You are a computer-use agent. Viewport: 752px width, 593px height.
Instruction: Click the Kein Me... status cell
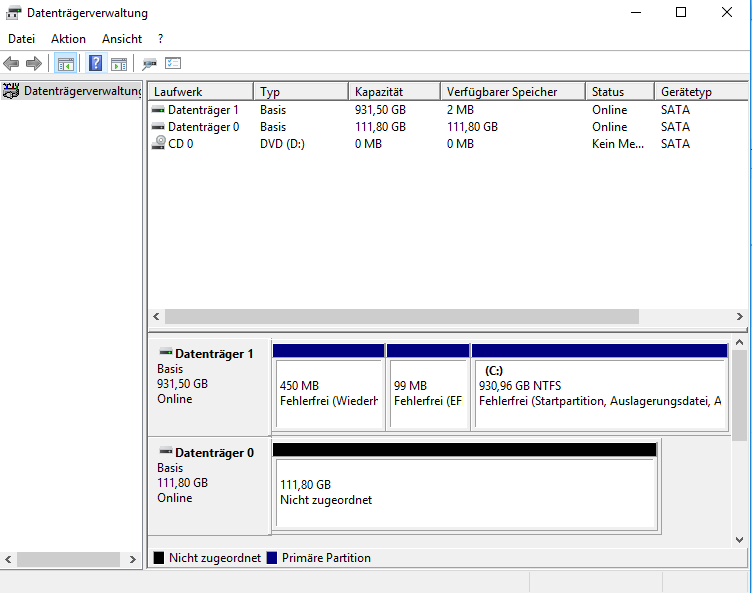[x=618, y=144]
